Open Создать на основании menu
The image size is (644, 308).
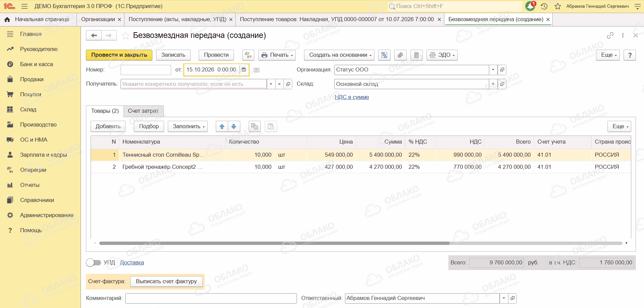coord(339,55)
